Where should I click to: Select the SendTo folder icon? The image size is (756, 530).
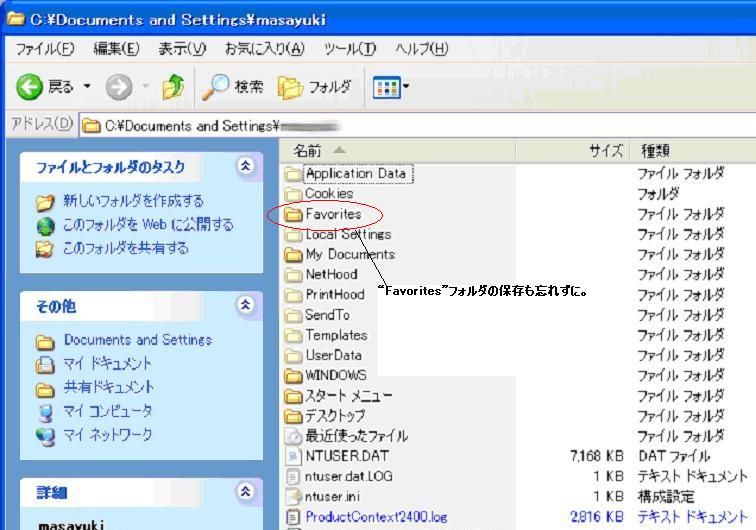point(293,316)
